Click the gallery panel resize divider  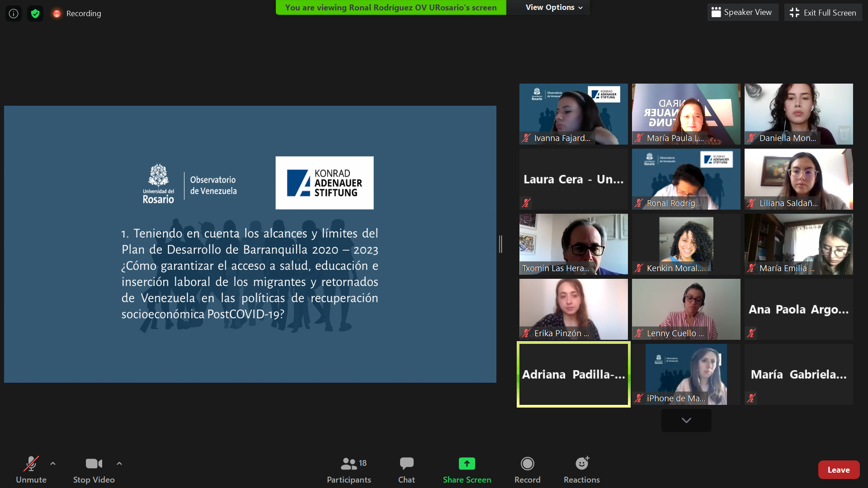500,244
